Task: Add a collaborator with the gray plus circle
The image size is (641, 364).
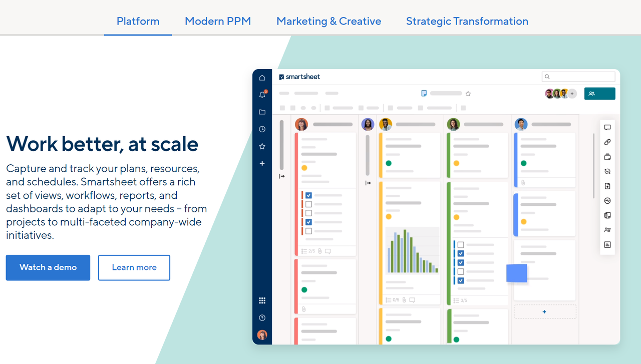Action: click(x=572, y=94)
